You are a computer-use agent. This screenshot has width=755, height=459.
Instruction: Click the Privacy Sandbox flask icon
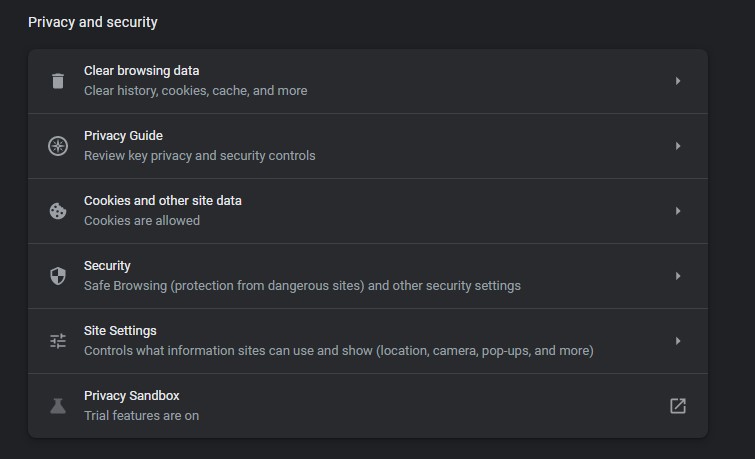click(58, 406)
